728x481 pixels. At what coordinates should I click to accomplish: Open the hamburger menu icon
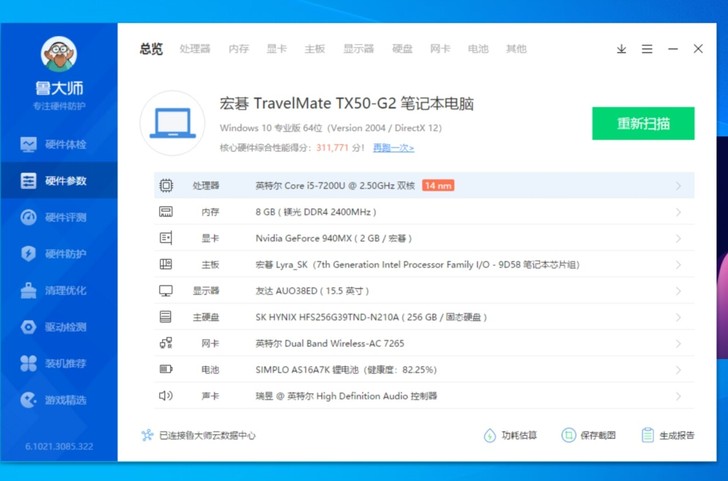pos(647,49)
